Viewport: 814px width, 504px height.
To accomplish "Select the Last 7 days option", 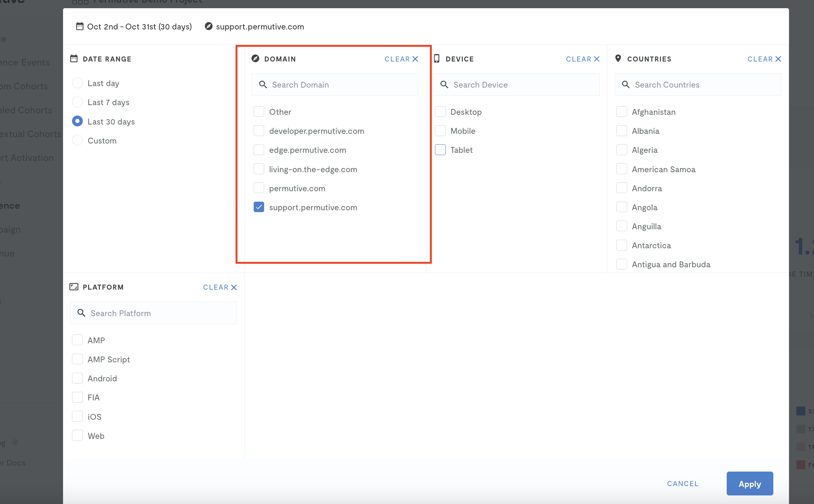I will coord(77,102).
